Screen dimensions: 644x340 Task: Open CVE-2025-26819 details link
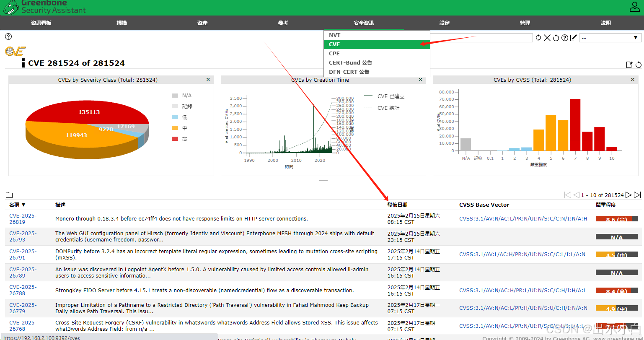pos(23,219)
